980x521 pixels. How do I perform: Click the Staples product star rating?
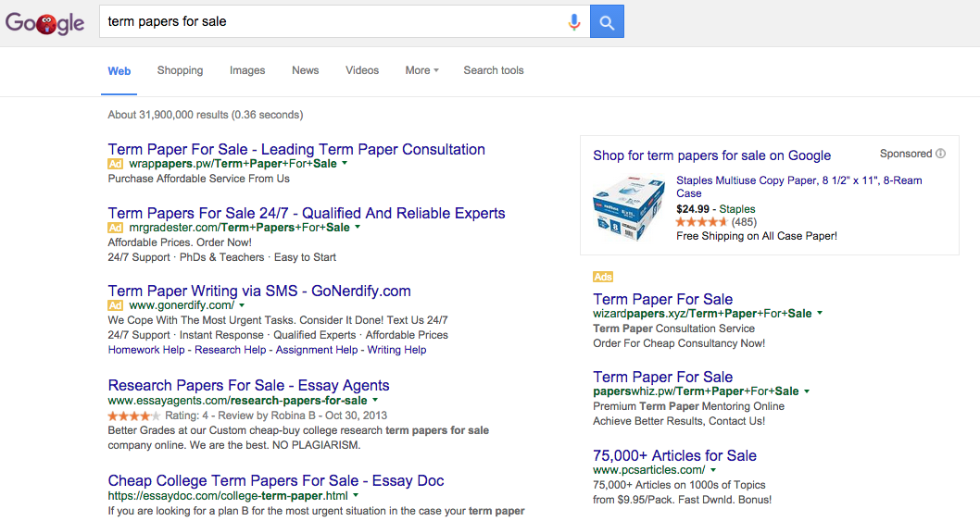[x=702, y=222]
